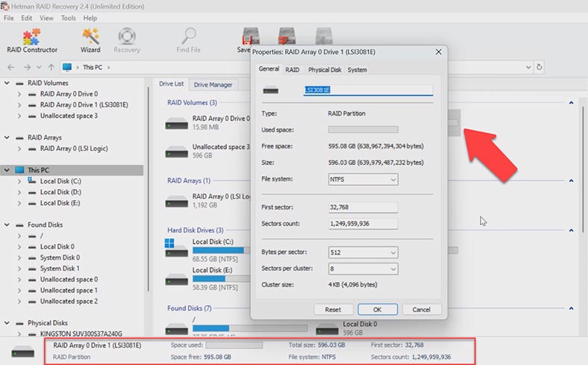The width and height of the screenshot is (588, 365).
Task: Switch to the Physical Disk tab
Action: [325, 69]
